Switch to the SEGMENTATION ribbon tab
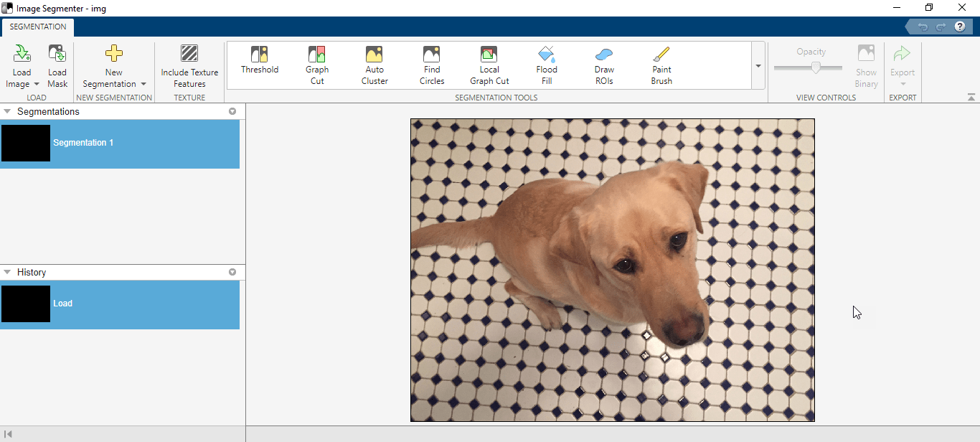This screenshot has width=980, height=442. click(37, 27)
